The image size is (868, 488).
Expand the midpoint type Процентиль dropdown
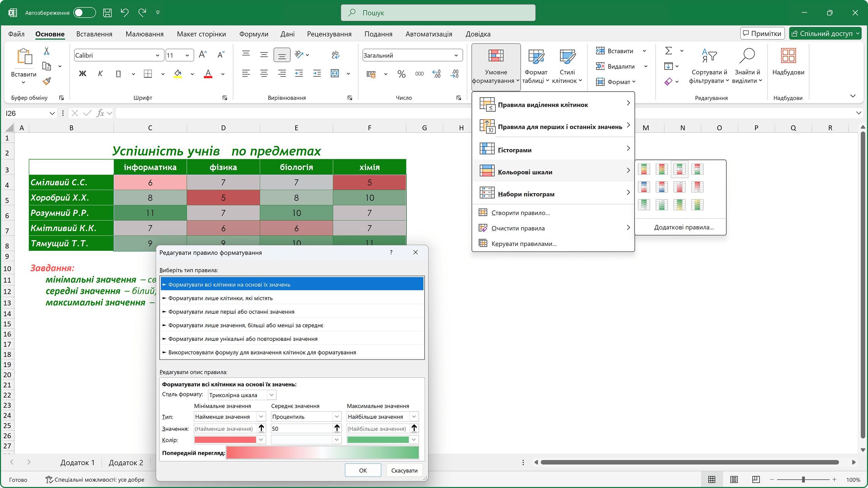click(x=305, y=416)
